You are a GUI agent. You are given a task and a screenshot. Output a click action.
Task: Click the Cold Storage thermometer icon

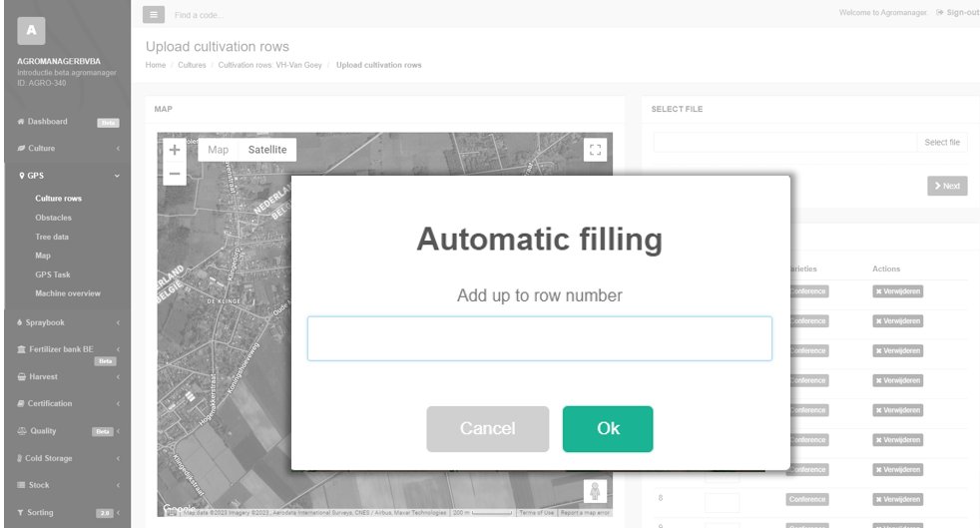[20, 458]
